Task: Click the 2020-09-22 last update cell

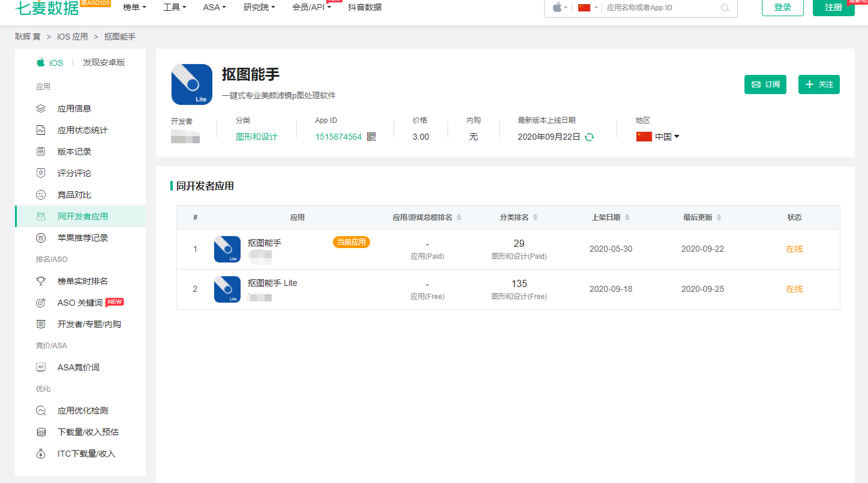Action: coord(702,249)
